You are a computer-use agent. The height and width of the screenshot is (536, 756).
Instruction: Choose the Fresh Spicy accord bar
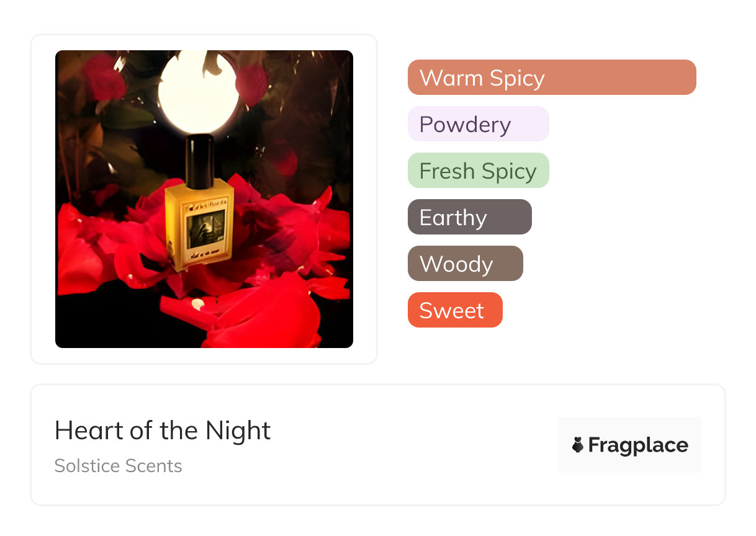click(x=478, y=171)
